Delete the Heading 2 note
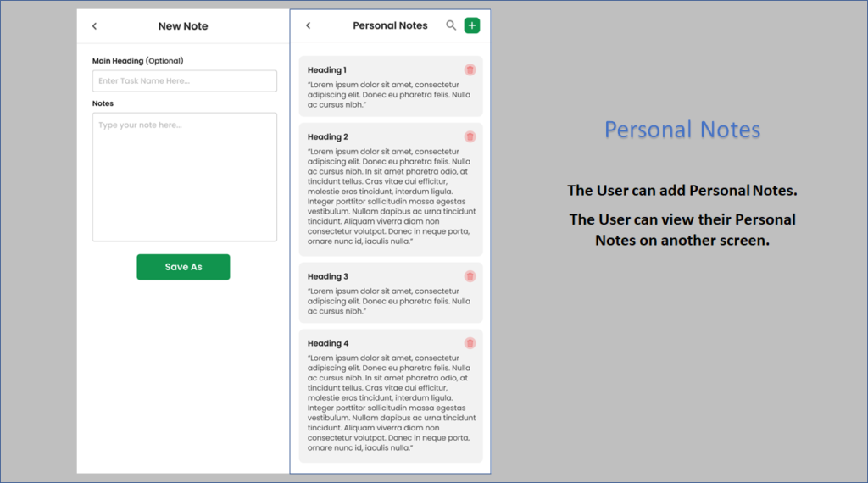This screenshot has width=868, height=483. [470, 136]
